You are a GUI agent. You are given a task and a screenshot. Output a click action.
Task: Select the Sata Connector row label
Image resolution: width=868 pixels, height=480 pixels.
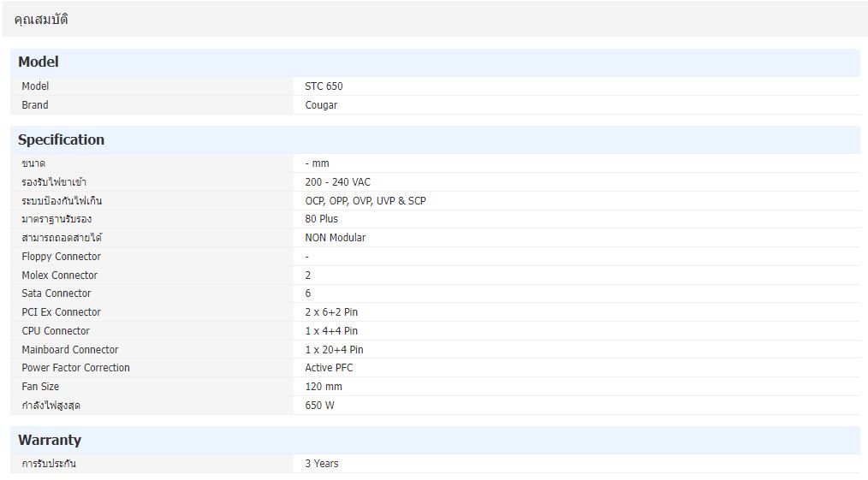tap(56, 293)
